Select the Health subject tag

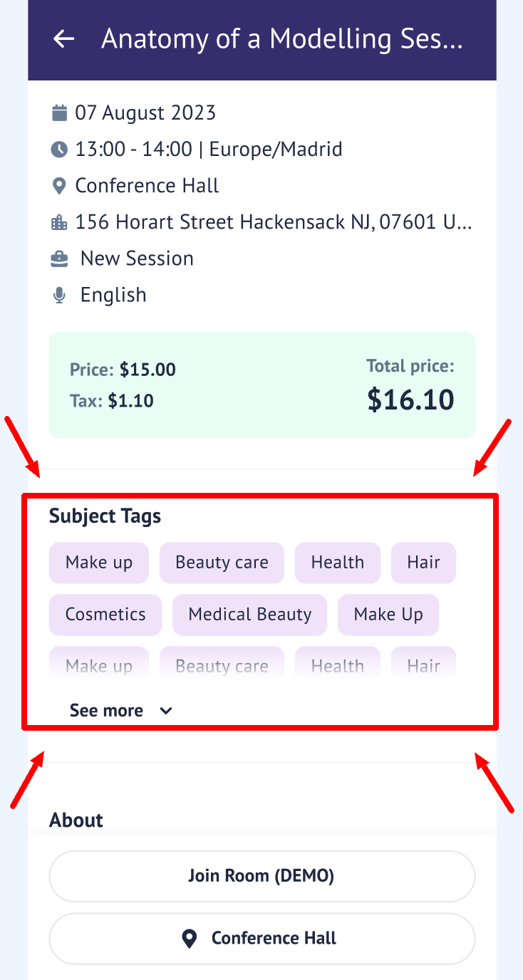(338, 563)
